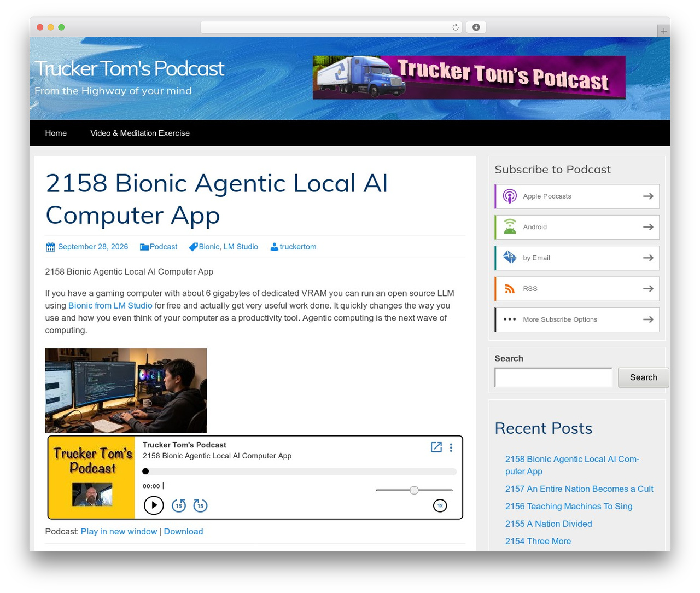
Task: Open September 28, 2026 date link
Action: (x=93, y=247)
